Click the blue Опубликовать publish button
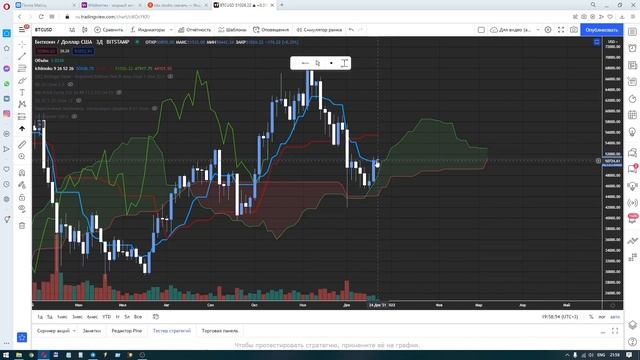This screenshot has width=640, height=360. 602,30
